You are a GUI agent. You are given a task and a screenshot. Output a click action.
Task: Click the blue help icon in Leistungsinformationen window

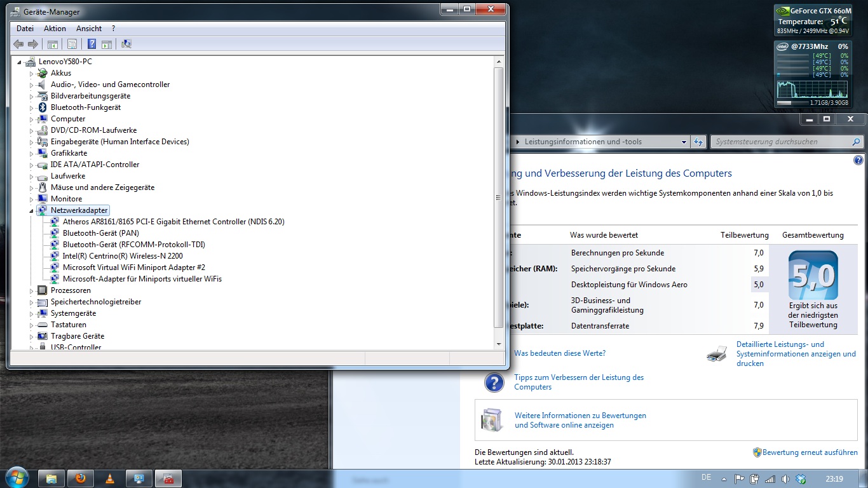coord(858,160)
